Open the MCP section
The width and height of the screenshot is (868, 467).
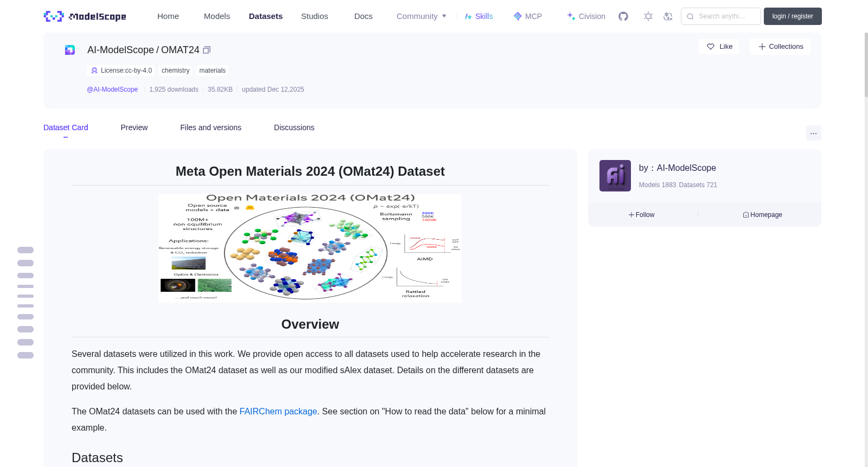tap(528, 16)
